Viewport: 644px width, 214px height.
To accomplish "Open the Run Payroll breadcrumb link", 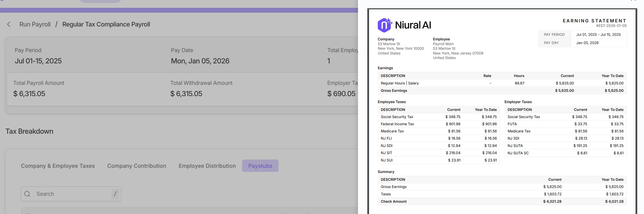I will tap(35, 24).
